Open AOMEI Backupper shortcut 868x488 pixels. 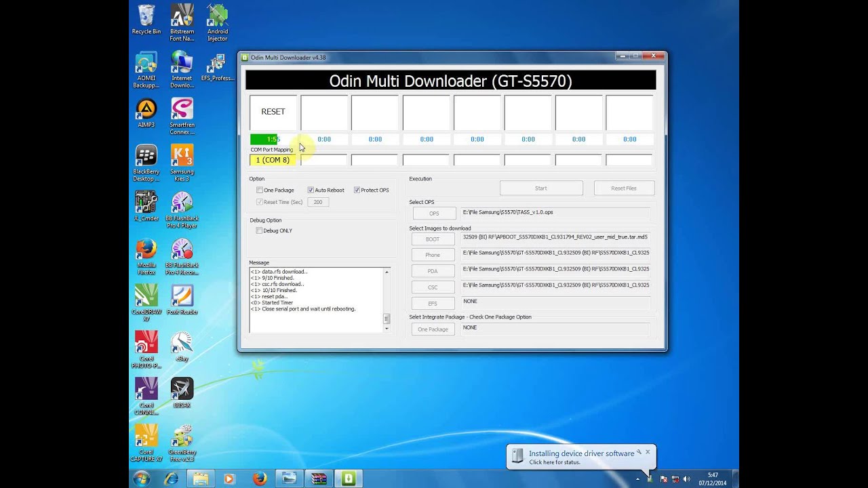146,69
